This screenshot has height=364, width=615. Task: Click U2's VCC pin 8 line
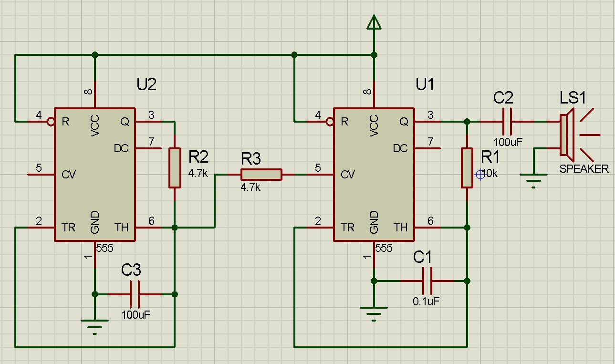(x=94, y=94)
